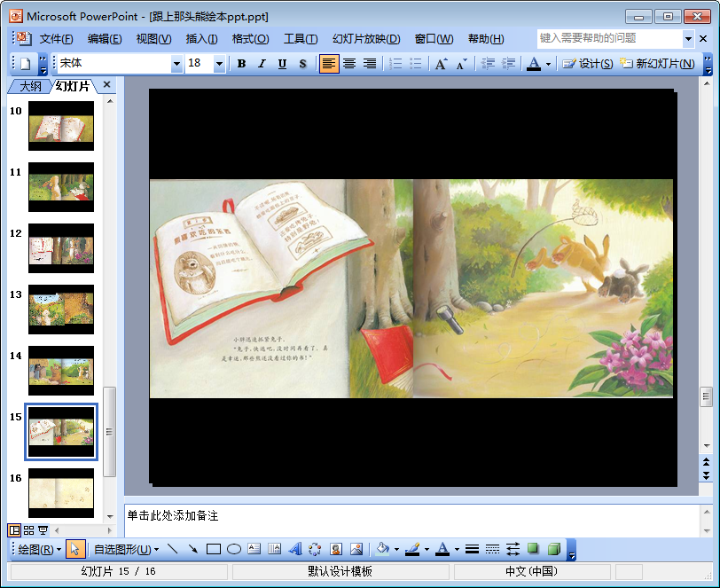Click the help question input box
The width and height of the screenshot is (720, 588).
(x=610, y=39)
